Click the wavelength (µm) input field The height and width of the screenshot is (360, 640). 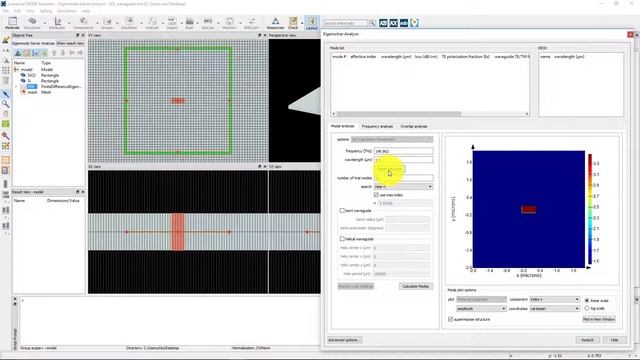[403, 160]
